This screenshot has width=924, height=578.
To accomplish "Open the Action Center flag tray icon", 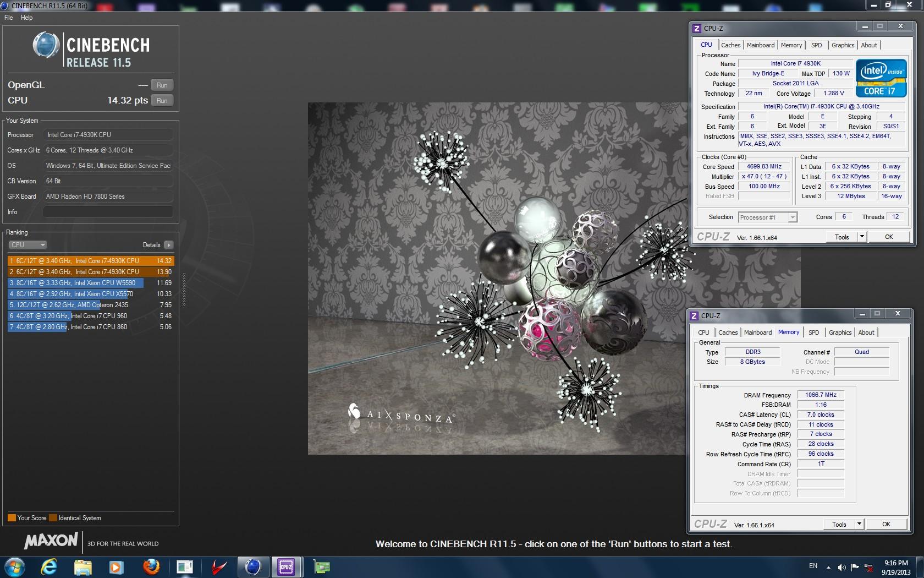I will tap(855, 567).
